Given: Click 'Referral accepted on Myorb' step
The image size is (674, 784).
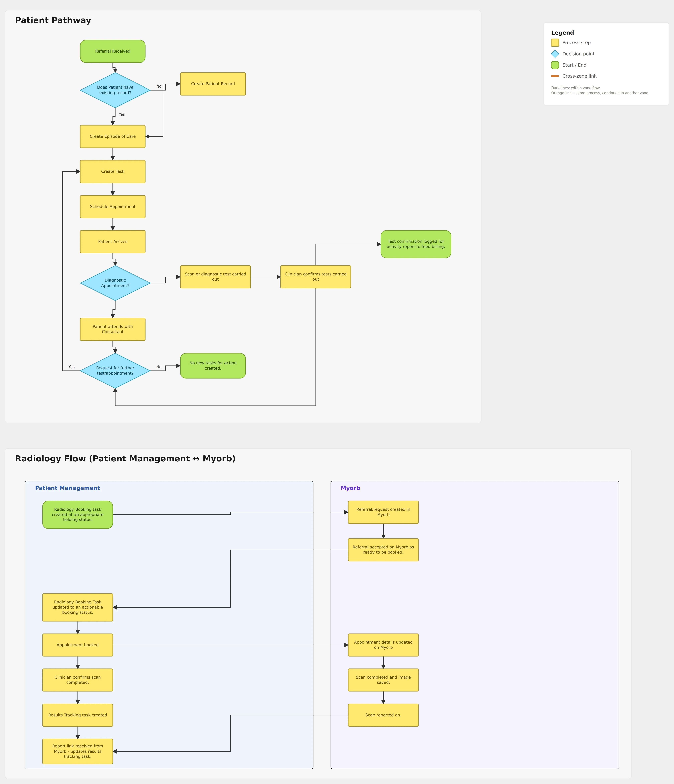Looking at the screenshot, I should tap(383, 550).
